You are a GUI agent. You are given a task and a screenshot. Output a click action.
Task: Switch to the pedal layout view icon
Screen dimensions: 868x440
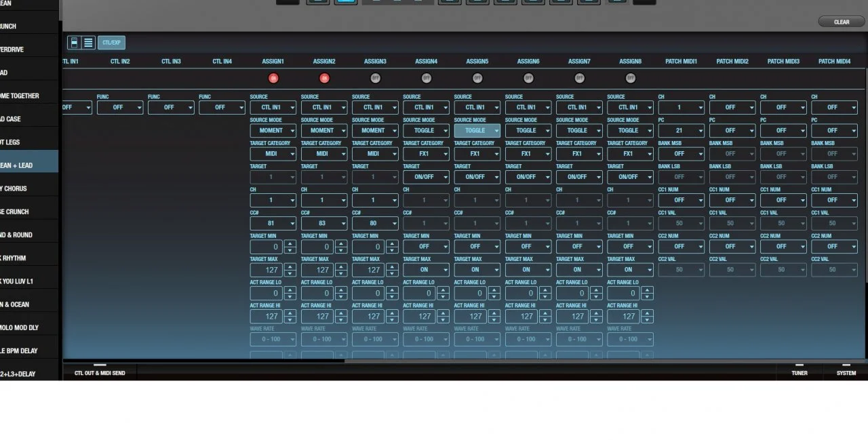click(x=75, y=43)
